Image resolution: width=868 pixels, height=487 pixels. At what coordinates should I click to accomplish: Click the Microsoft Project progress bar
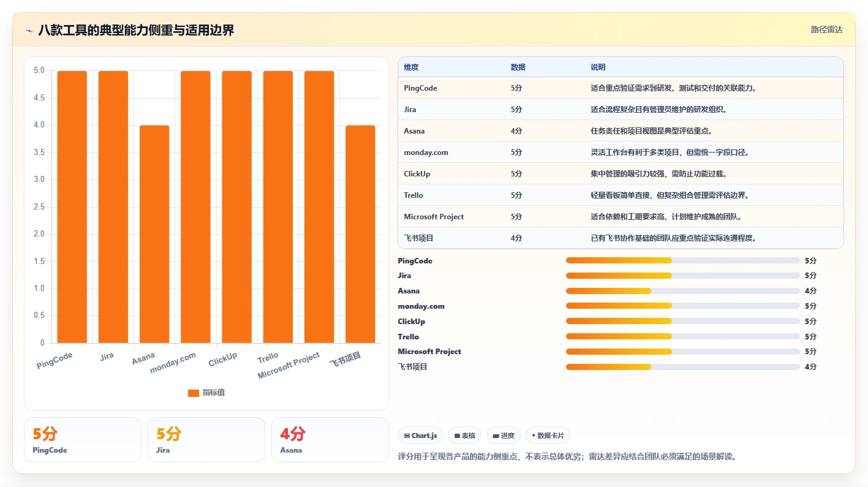point(683,352)
